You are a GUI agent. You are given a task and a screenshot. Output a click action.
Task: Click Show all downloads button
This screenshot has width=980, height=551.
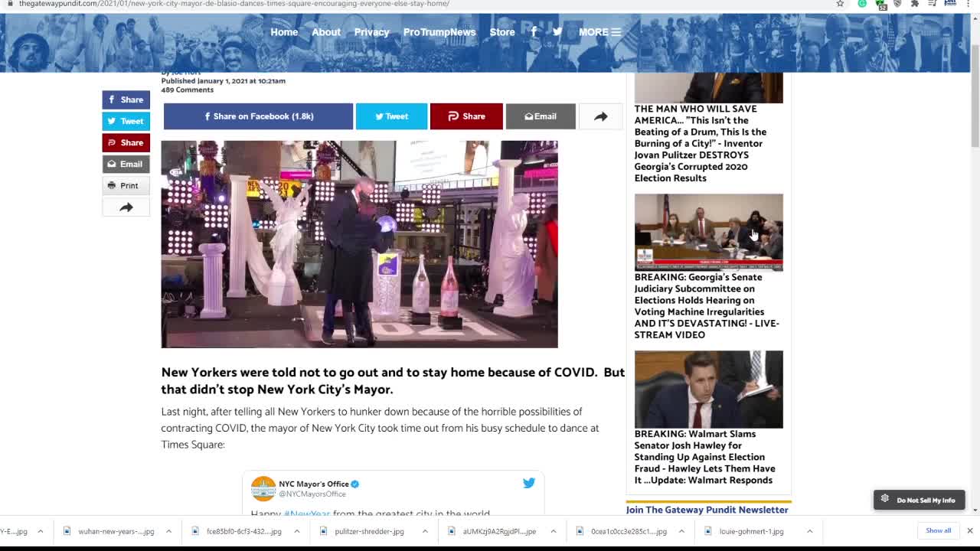point(938,531)
